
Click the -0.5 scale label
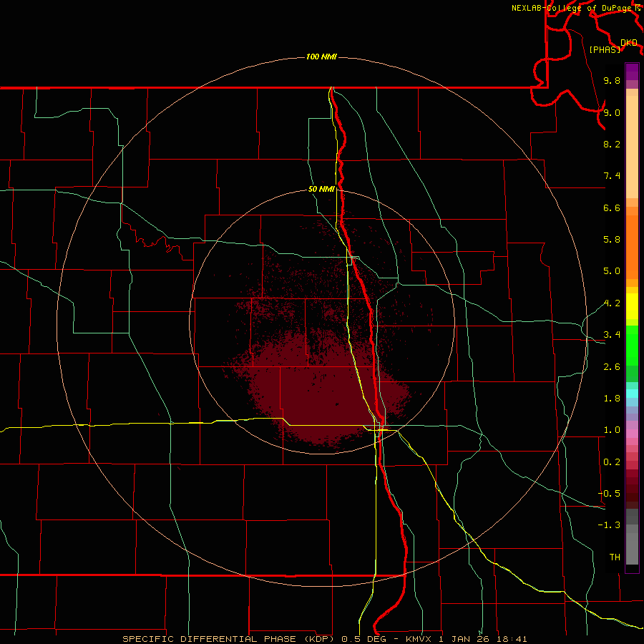609,494
